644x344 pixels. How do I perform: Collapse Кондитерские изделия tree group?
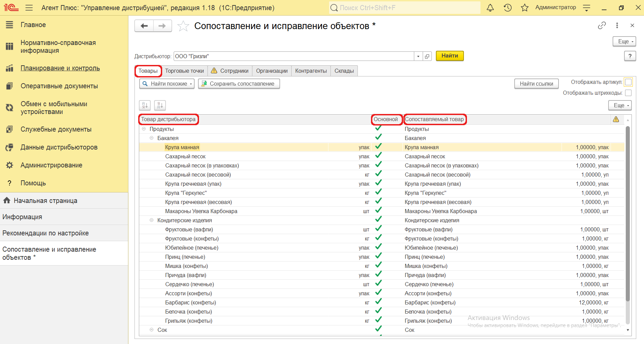coord(151,220)
